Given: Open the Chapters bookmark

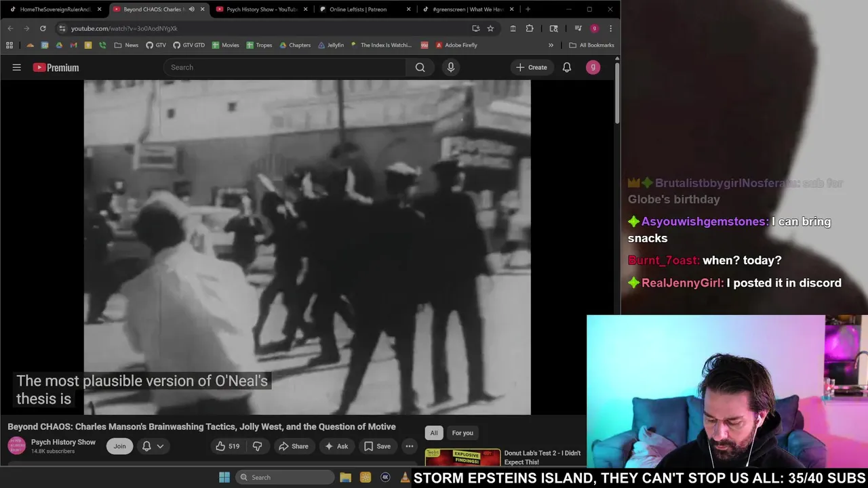Looking at the screenshot, I should [x=294, y=45].
